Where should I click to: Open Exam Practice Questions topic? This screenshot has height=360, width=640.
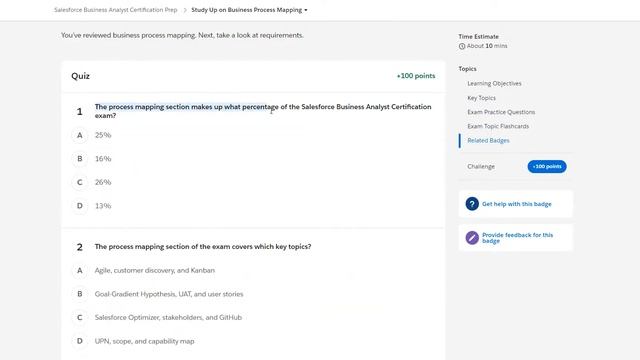pos(501,112)
